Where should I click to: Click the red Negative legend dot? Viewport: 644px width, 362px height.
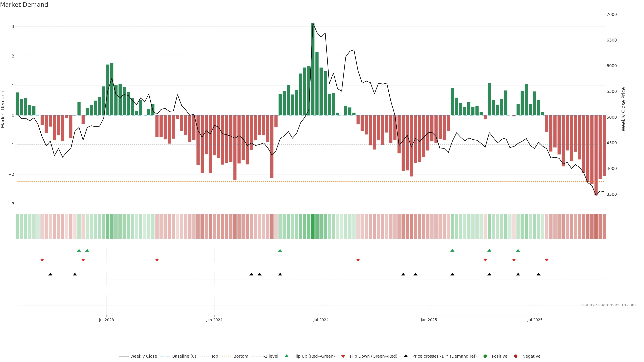click(516, 356)
